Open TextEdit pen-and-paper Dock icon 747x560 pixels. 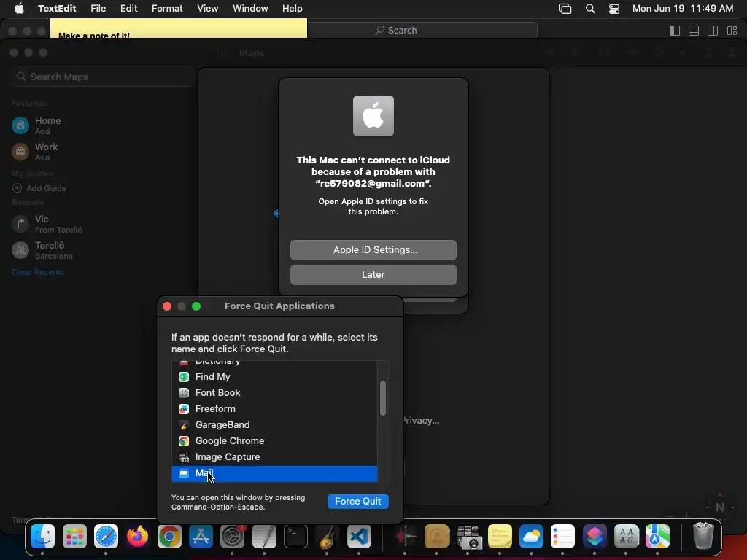pos(264,537)
